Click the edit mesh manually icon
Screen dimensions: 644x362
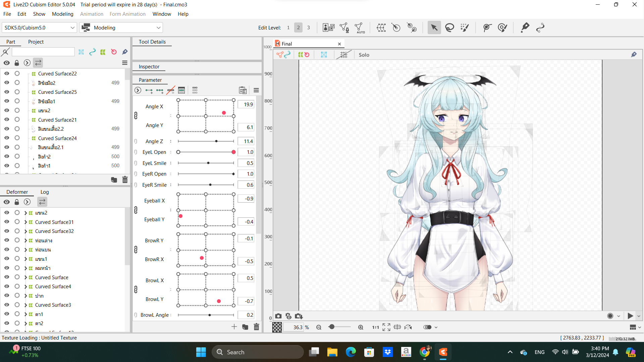pyautogui.click(x=344, y=27)
